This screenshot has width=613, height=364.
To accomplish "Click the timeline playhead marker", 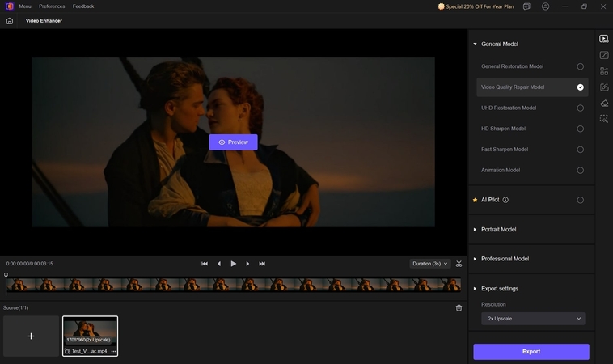I will (x=6, y=277).
